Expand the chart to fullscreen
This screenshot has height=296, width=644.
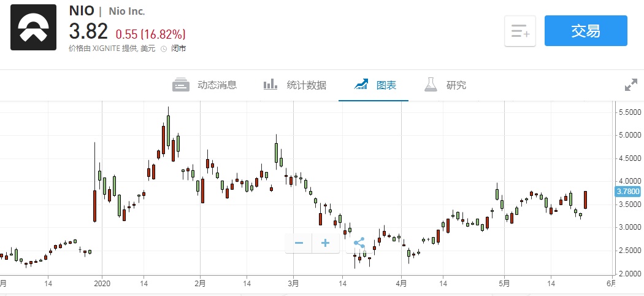pos(631,85)
